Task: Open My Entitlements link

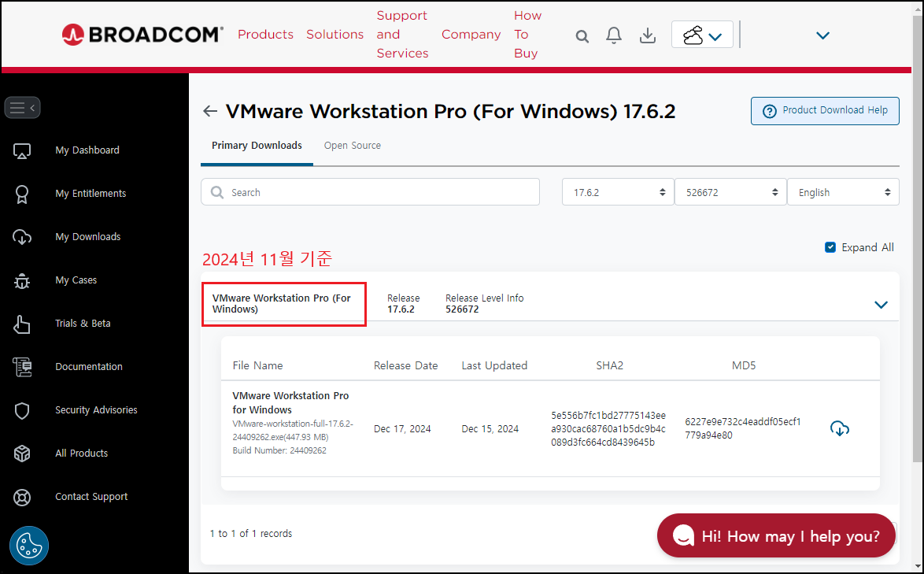Action: (x=91, y=193)
